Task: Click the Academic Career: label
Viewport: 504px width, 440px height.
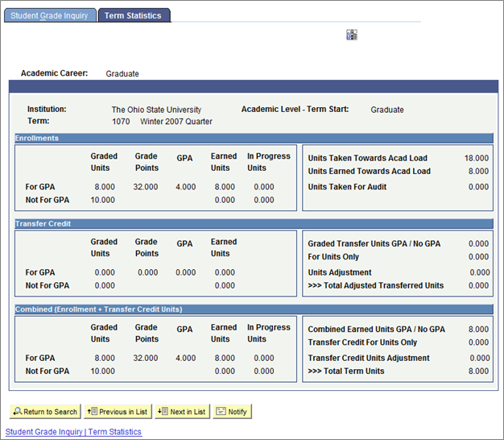Action: coord(54,73)
